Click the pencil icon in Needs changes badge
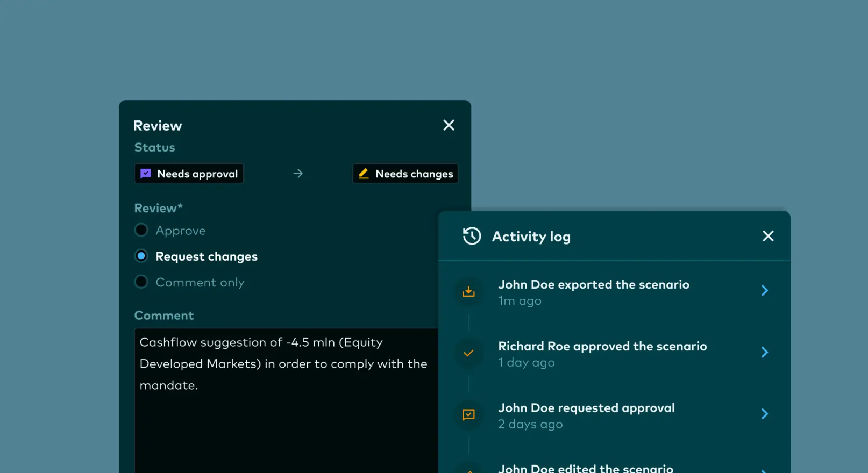The width and height of the screenshot is (868, 473). click(x=364, y=174)
